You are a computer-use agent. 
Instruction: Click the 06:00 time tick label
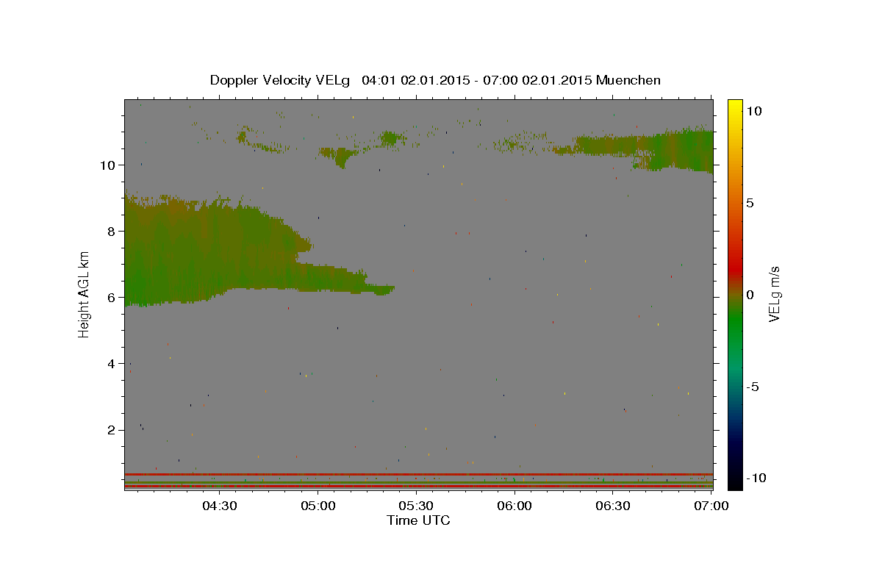tap(514, 506)
